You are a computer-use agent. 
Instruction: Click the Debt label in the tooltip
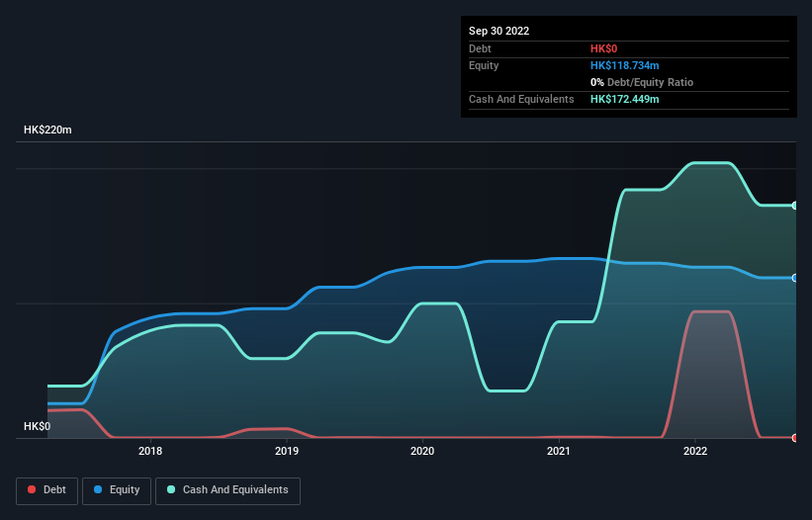480,48
